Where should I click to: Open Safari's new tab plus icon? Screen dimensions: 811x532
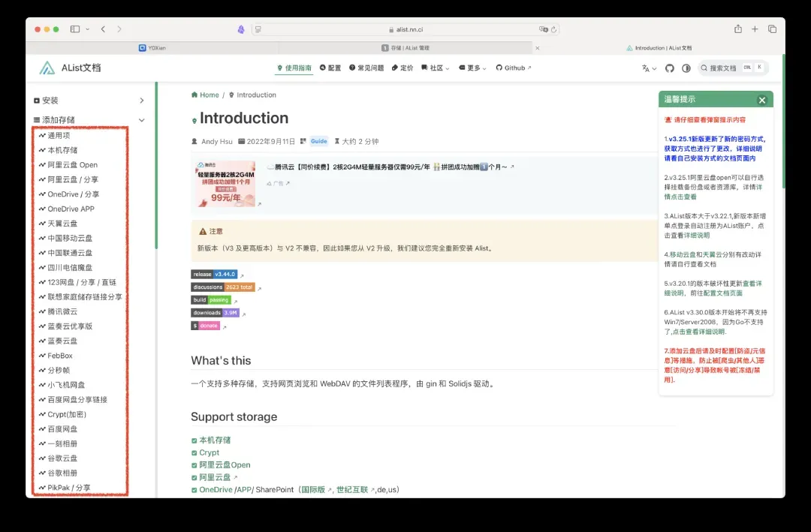(755, 29)
